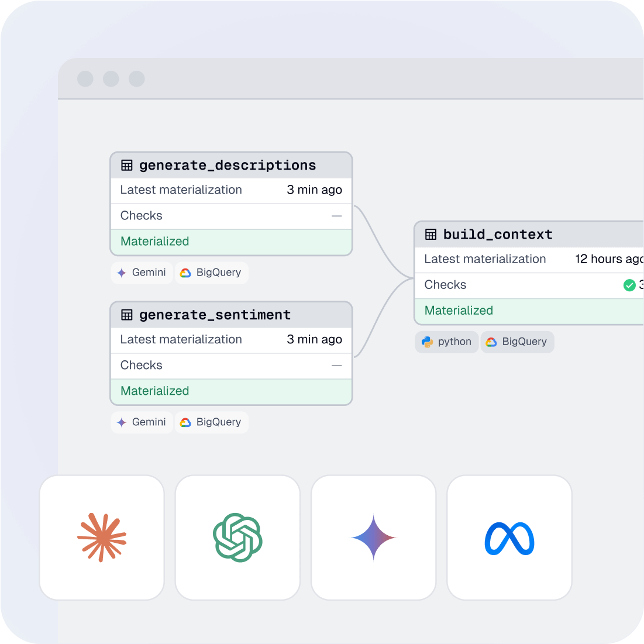644x644 pixels.
Task: Click Materialized status on generate_descriptions
Action: [x=231, y=242]
